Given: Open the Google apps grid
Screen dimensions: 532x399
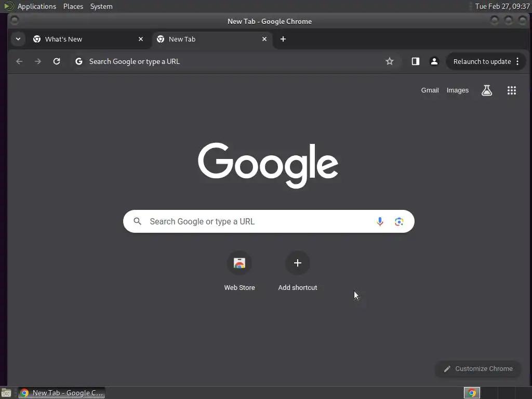Looking at the screenshot, I should 511,90.
